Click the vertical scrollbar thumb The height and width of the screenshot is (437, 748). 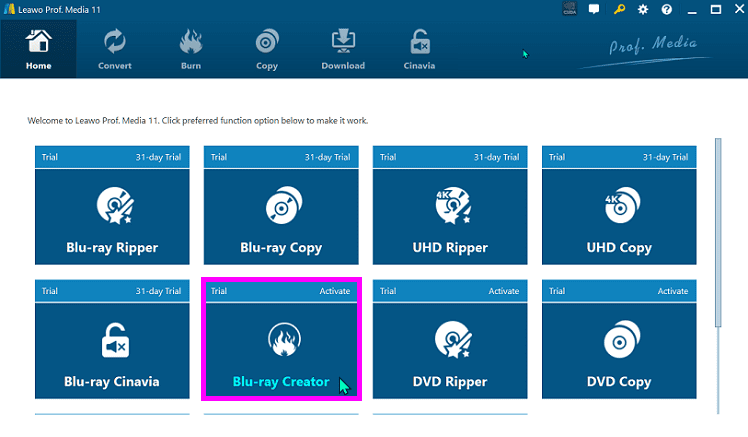pyautogui.click(x=718, y=232)
